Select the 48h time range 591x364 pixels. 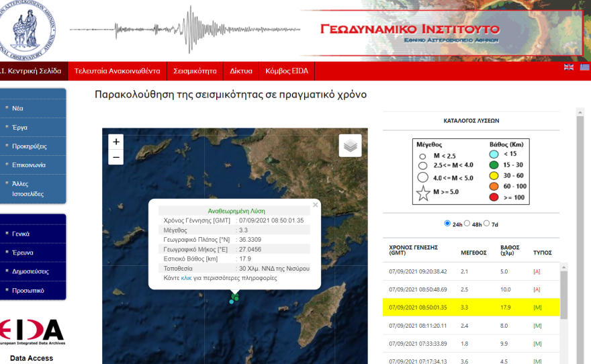point(467,224)
